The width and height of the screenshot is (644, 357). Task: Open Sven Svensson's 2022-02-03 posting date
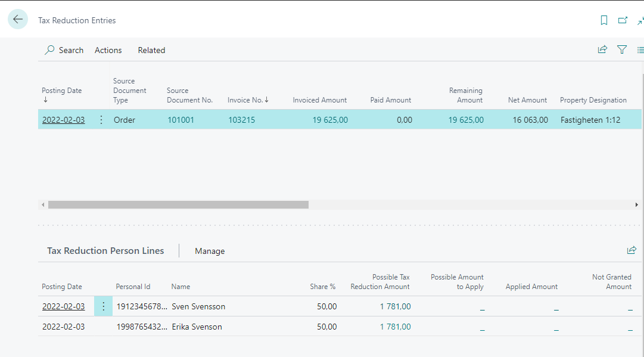[x=63, y=306]
